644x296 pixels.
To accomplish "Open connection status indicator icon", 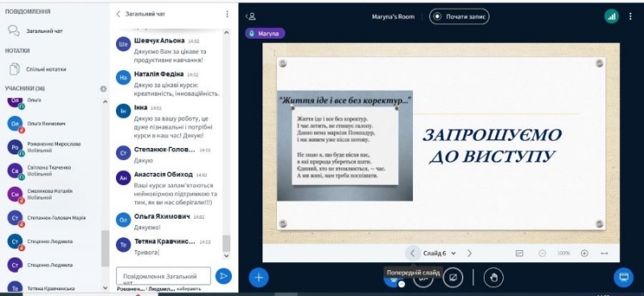I will pos(612,16).
